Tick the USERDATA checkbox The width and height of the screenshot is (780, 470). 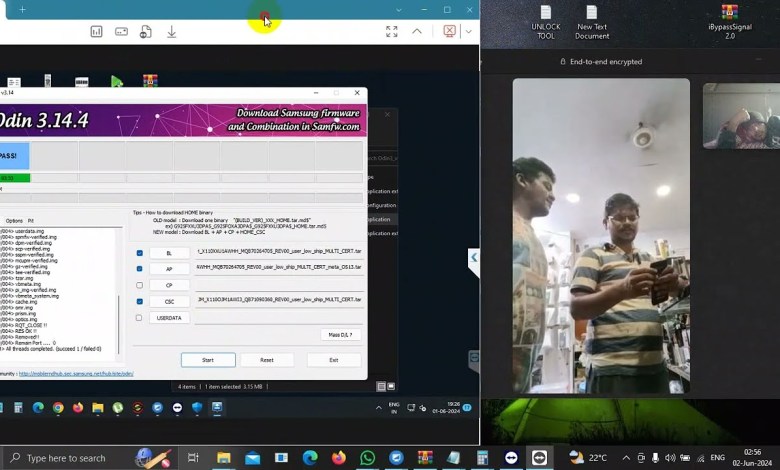tap(139, 318)
